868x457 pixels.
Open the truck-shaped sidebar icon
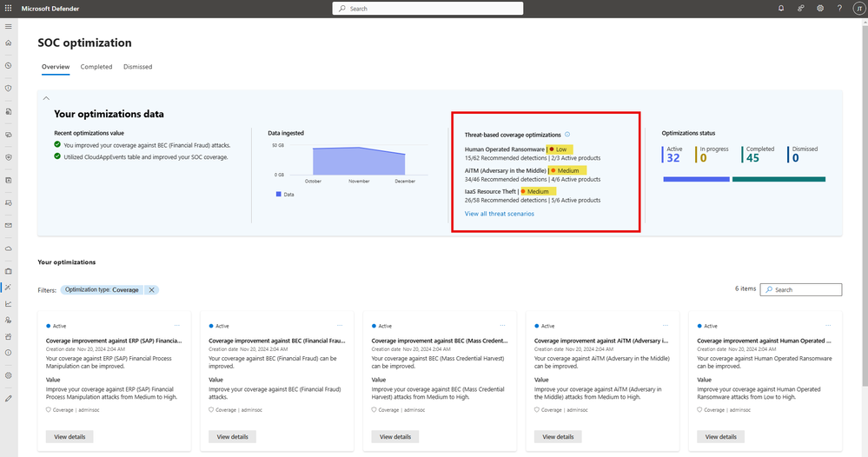coord(9,203)
